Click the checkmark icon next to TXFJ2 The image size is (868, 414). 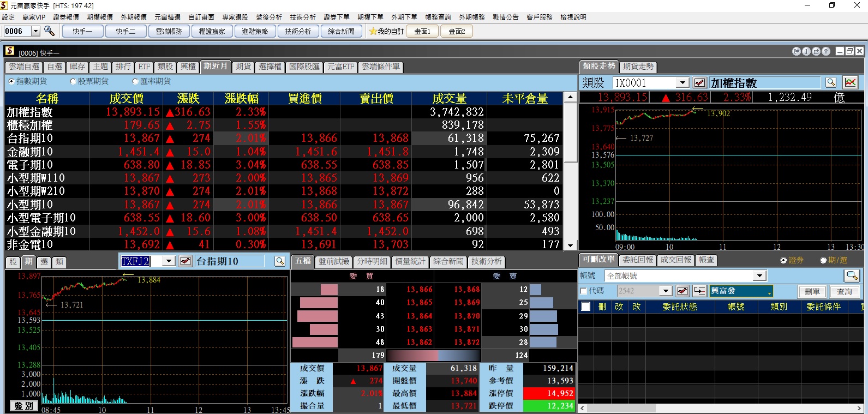tap(185, 261)
